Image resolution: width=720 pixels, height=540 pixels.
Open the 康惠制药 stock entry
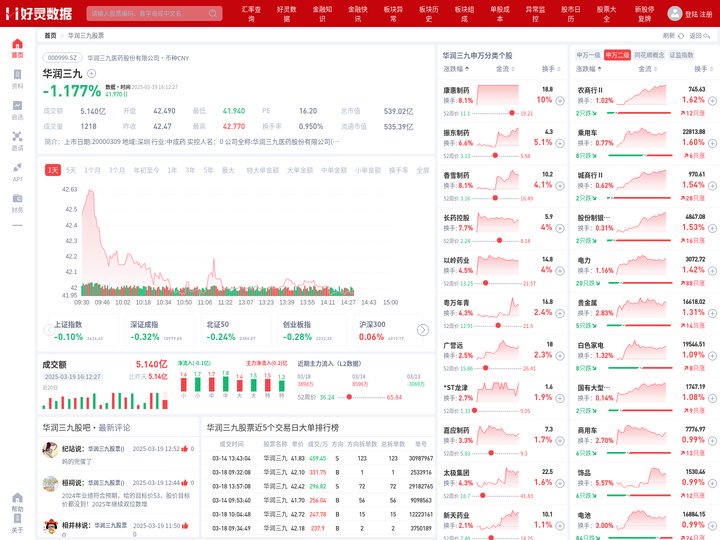(456, 90)
